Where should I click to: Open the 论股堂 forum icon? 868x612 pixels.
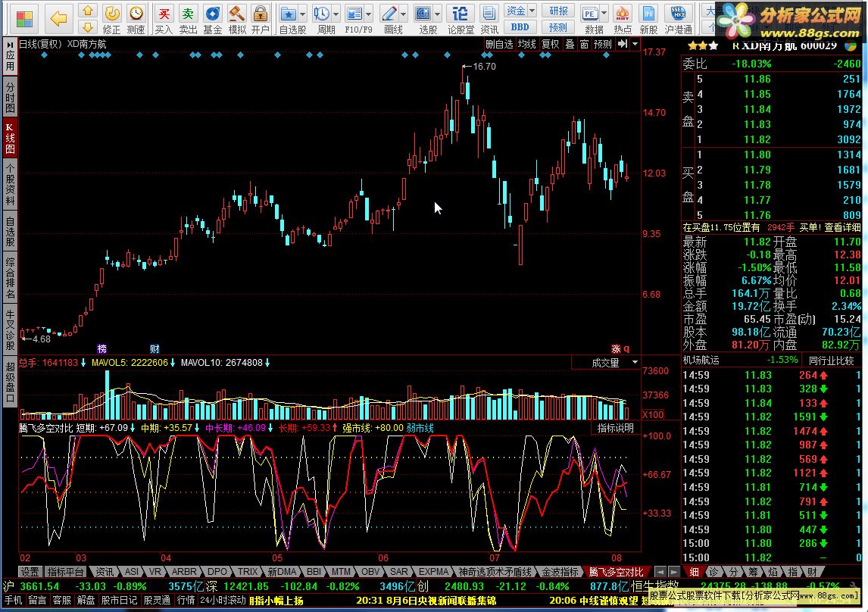461,18
